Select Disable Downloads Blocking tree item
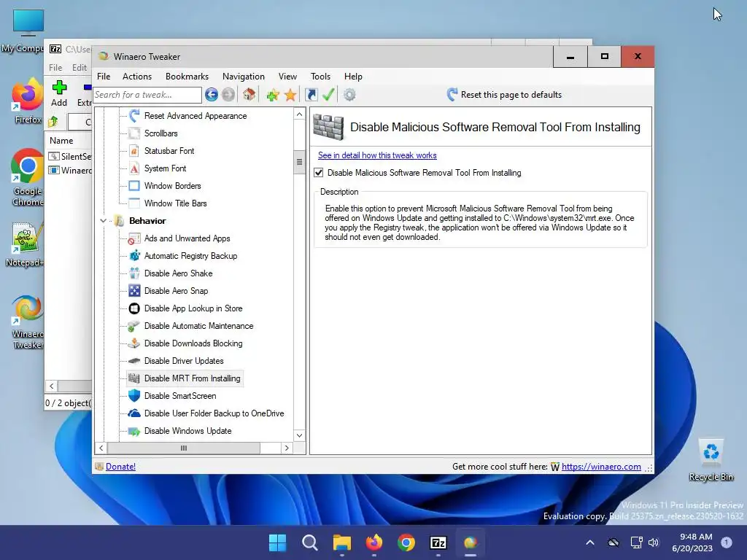The image size is (747, 560). coord(193,343)
